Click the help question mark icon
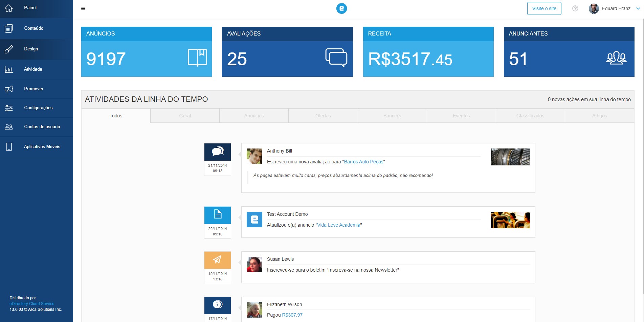Viewport: 644px width, 322px height. click(x=575, y=8)
